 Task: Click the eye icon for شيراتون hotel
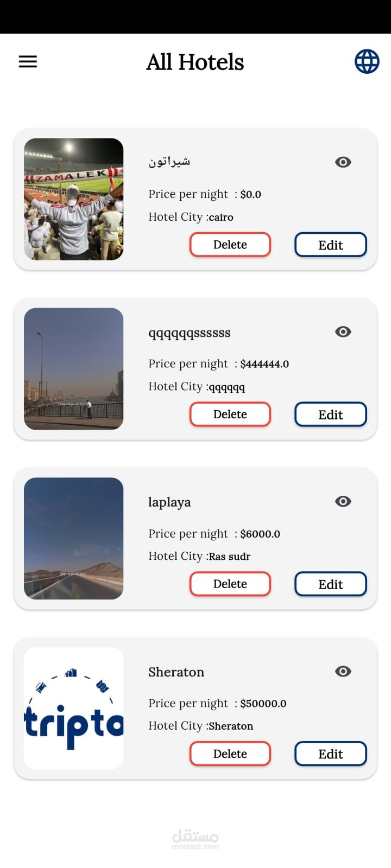coord(343,162)
